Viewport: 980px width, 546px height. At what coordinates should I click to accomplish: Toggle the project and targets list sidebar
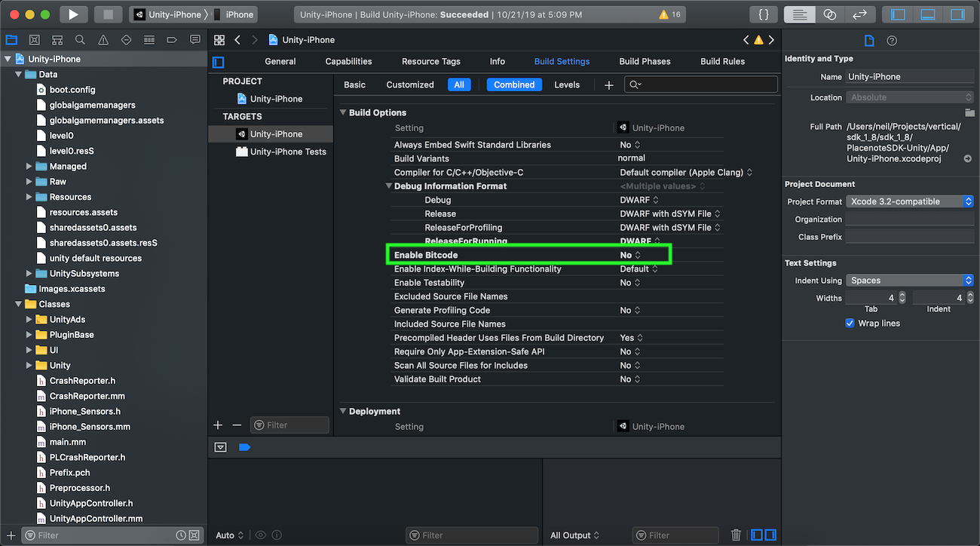point(219,62)
